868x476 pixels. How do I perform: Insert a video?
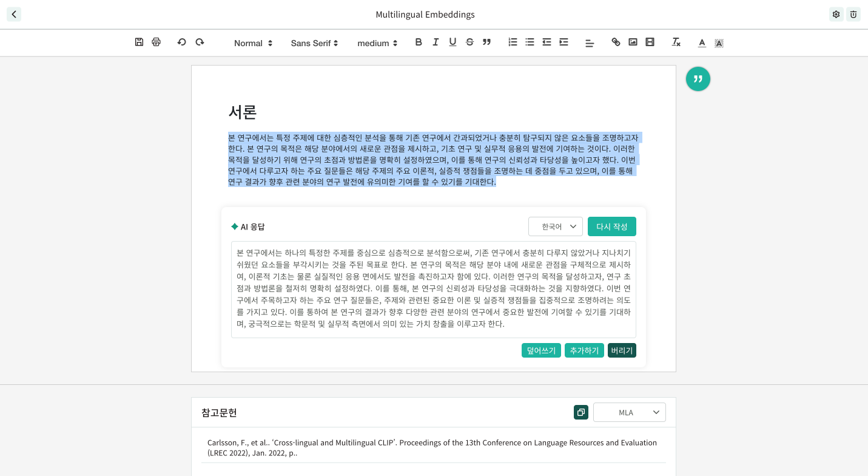(650, 42)
